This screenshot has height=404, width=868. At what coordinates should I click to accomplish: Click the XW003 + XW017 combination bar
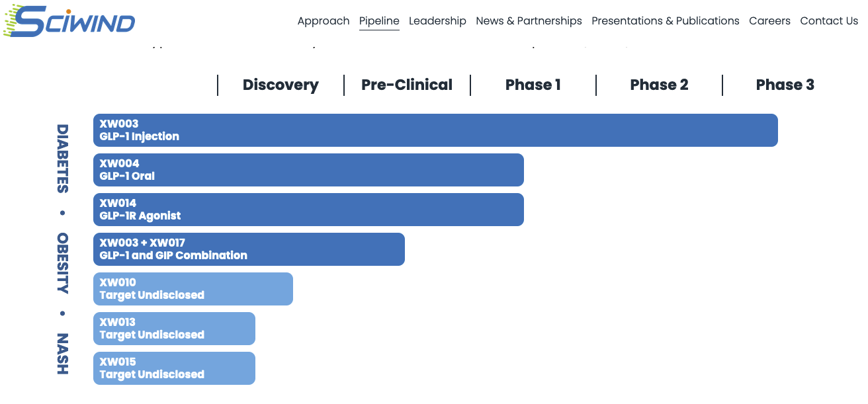click(x=249, y=249)
